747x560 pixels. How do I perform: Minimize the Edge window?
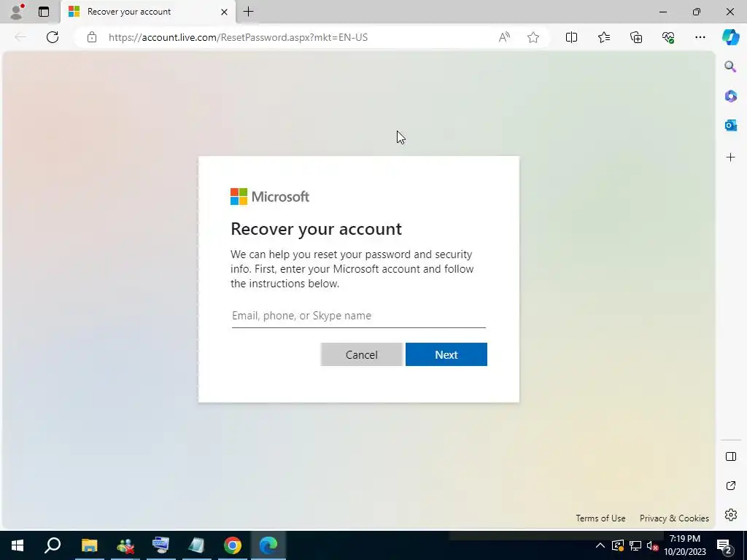coord(662,12)
